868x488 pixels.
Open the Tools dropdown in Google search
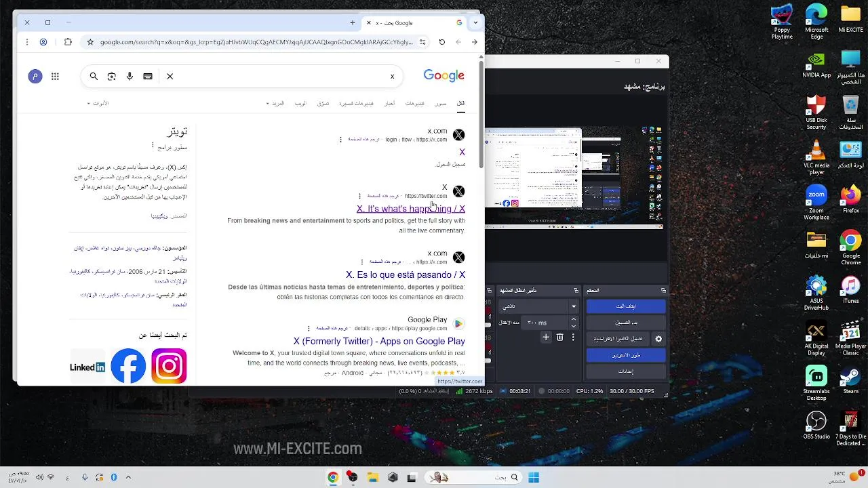pos(98,104)
